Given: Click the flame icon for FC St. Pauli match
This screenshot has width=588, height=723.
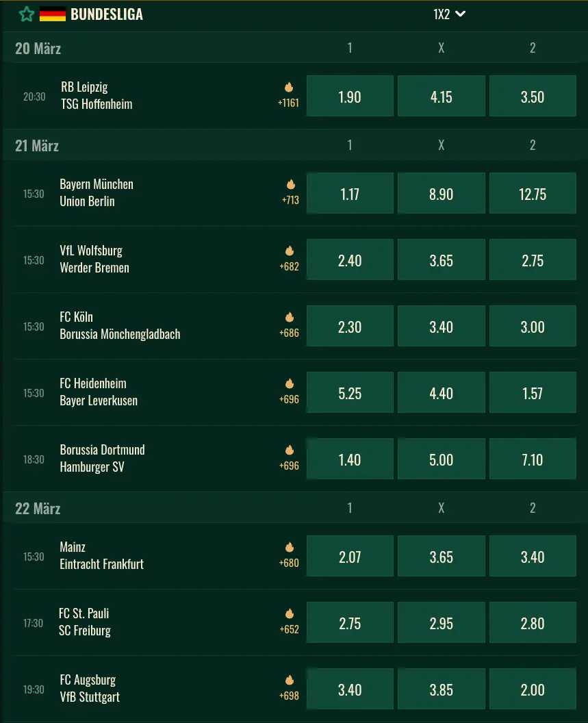Looking at the screenshot, I should 289,613.
